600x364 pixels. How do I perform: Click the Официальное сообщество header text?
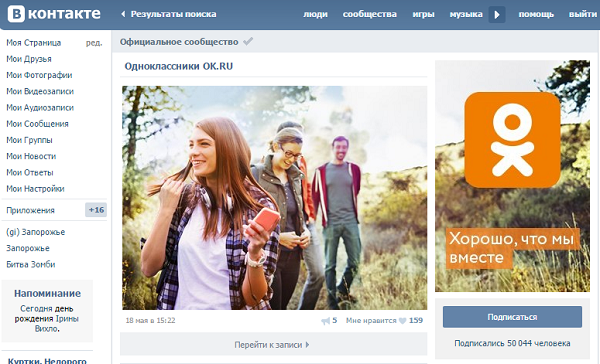pos(179,42)
